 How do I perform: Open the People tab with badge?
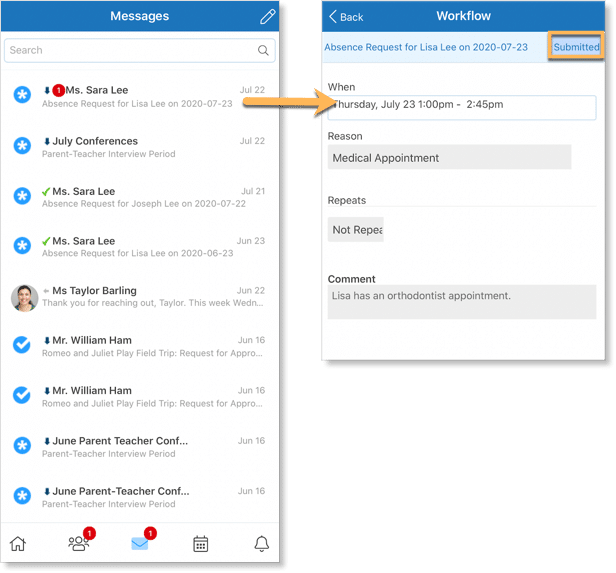pos(79,543)
